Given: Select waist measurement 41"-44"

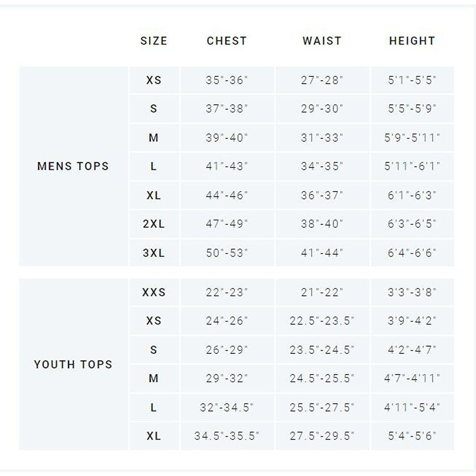Looking at the screenshot, I should click(x=322, y=253).
